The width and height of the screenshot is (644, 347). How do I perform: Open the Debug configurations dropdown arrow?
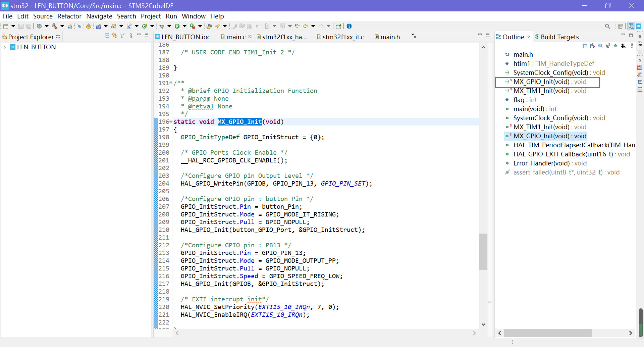point(169,26)
